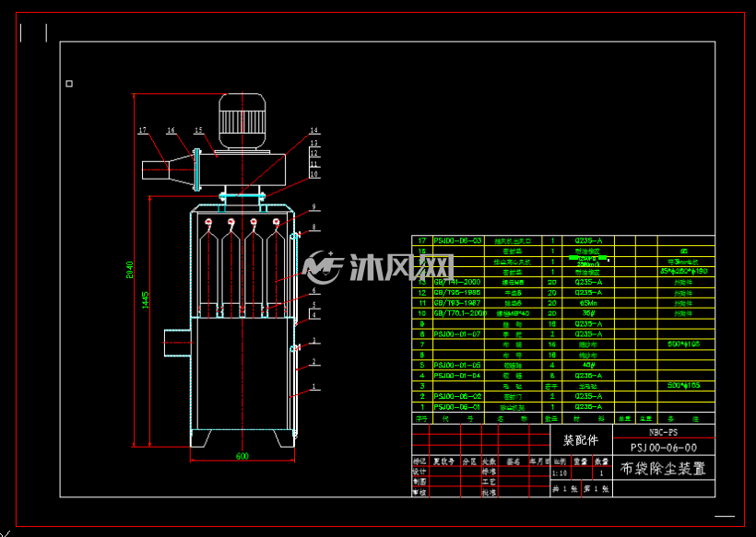756x537 pixels.
Task: Click the NBC-PS text in the title block
Action: click(x=663, y=433)
